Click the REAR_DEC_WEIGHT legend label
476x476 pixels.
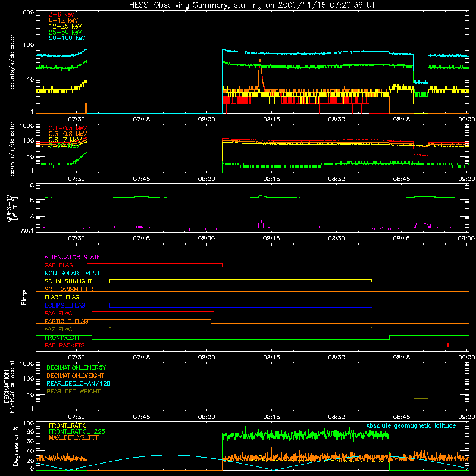point(73,392)
